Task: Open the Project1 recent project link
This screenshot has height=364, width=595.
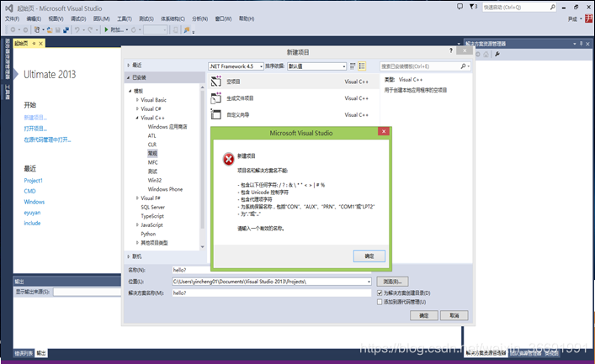Action: 34,181
